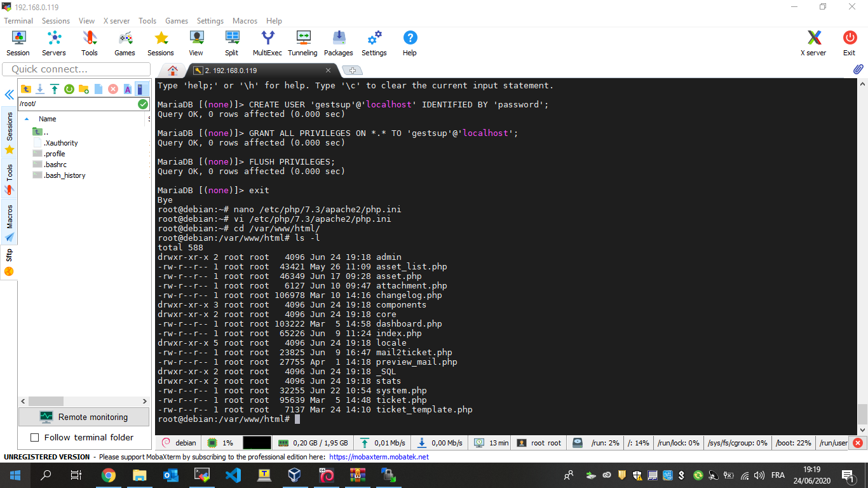Switch to the Sftp sidebar tab
The width and height of the screenshot is (868, 488).
click(9, 262)
